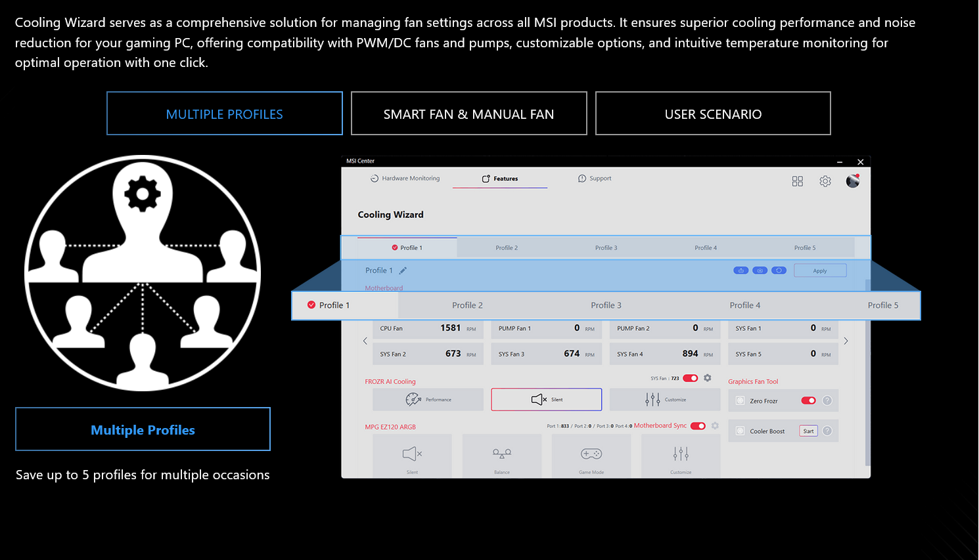Switch to the Hardware Monitoring tab
The image size is (979, 560).
[x=405, y=179]
